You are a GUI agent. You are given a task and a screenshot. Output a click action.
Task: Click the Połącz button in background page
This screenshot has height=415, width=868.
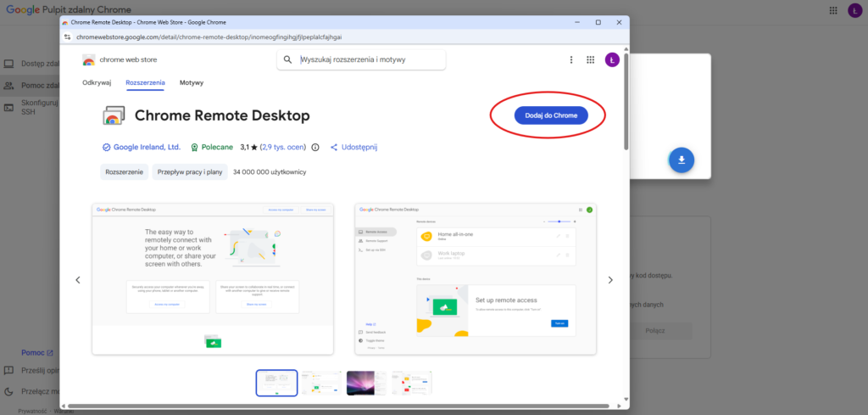click(655, 331)
